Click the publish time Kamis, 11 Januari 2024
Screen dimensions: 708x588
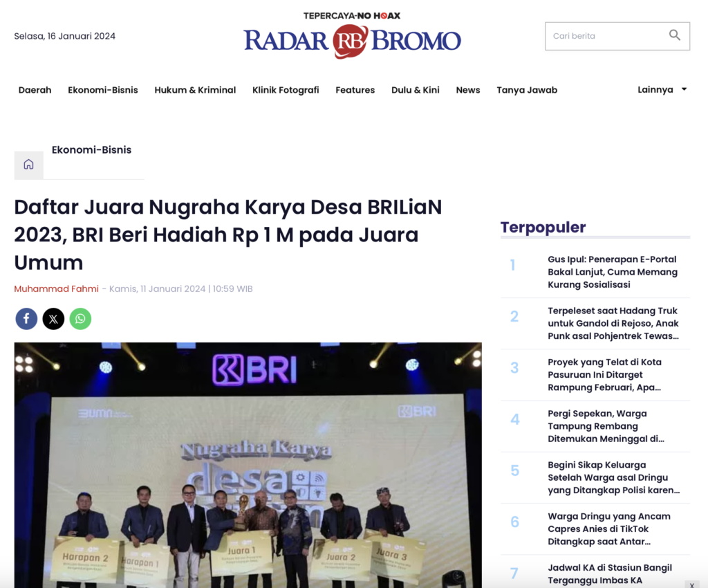(x=181, y=288)
